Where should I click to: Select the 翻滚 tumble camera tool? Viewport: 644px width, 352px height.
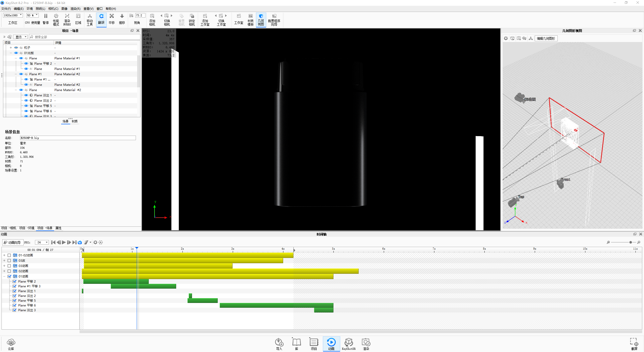[101, 19]
